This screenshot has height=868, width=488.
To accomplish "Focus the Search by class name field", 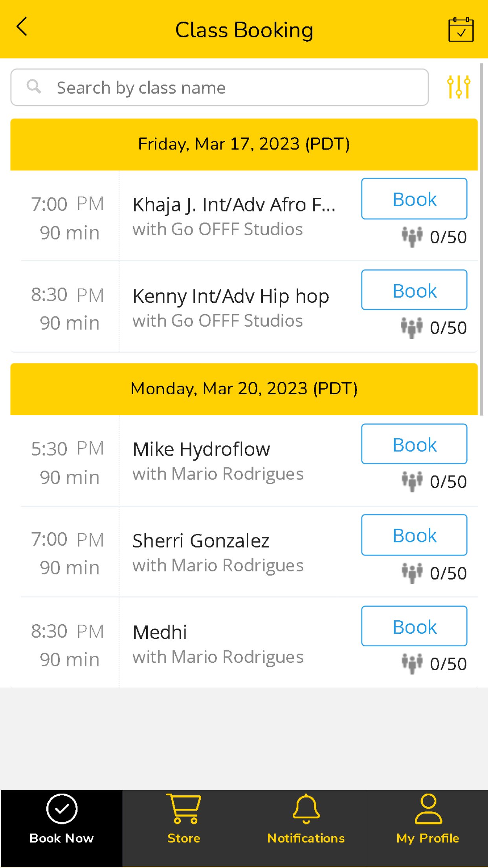I will pos(220,87).
